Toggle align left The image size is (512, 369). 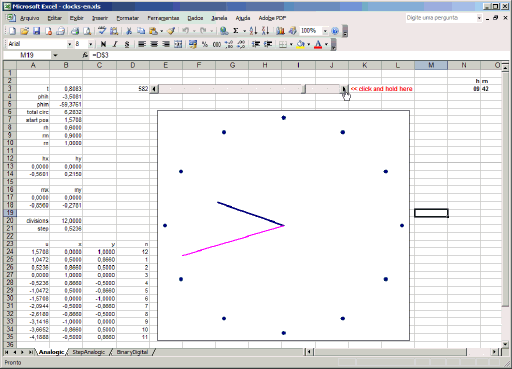142,44
